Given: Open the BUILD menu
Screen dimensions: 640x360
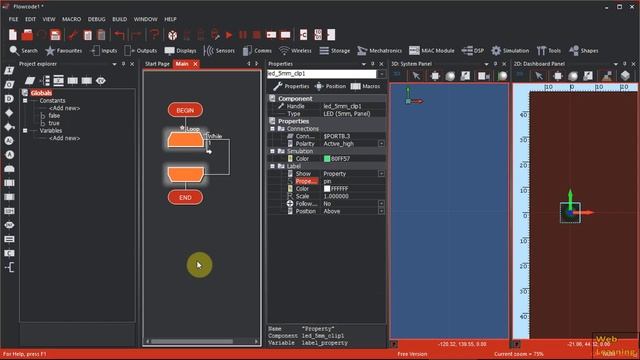Looking at the screenshot, I should point(120,19).
